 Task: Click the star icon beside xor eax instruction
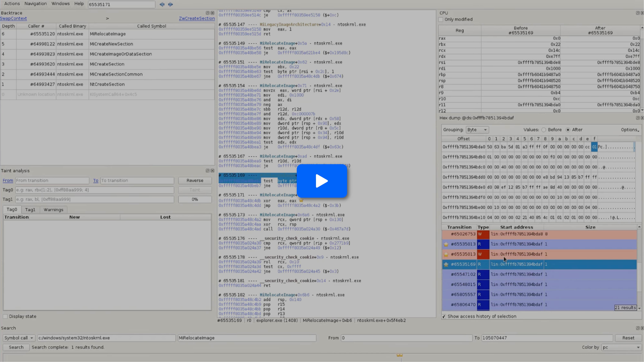pos(301,200)
